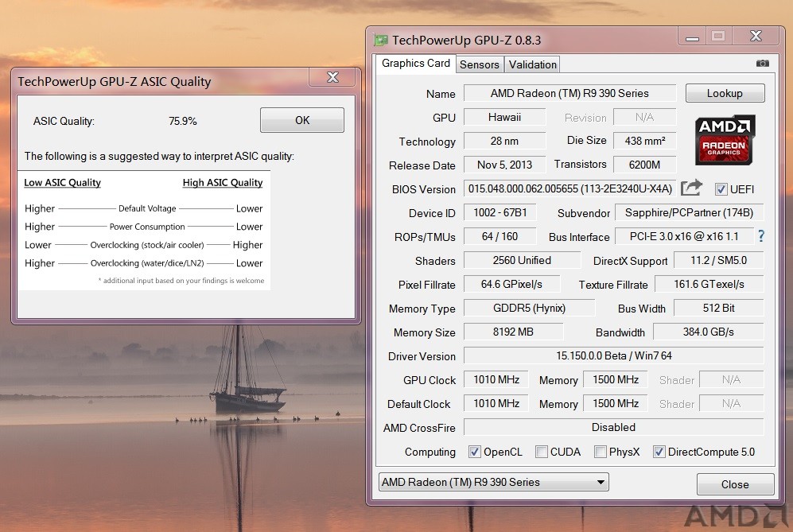The image size is (793, 532).
Task: Click the Transistors field 6200M
Action: (x=645, y=165)
